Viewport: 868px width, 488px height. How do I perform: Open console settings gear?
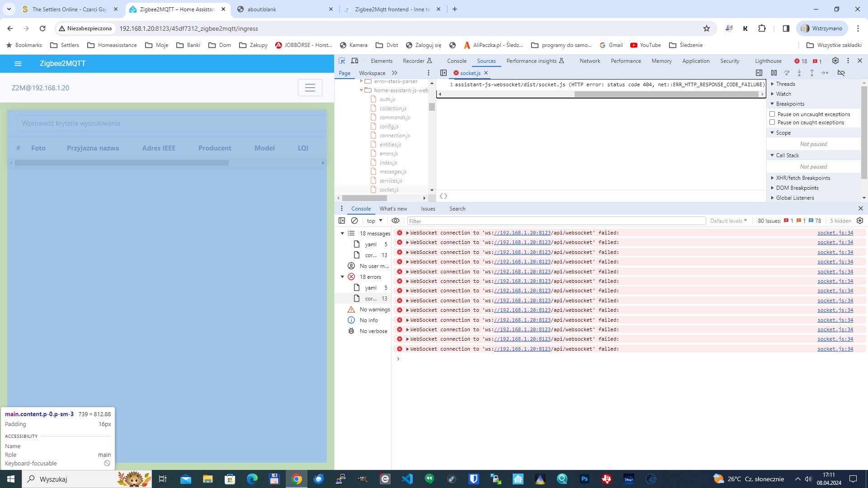pos(860,221)
